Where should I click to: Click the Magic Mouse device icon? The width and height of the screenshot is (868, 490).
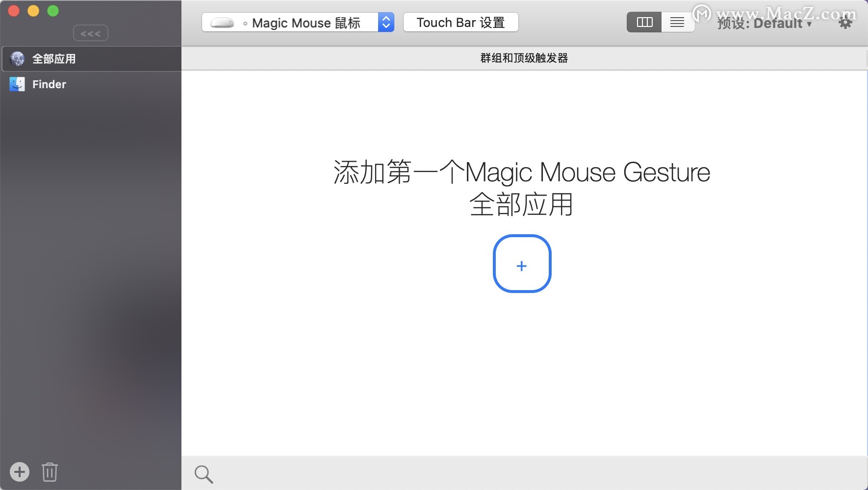coord(222,23)
